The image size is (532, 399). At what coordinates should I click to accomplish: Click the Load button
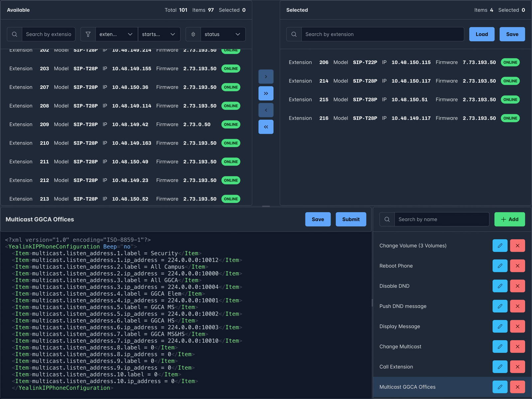[481, 34]
